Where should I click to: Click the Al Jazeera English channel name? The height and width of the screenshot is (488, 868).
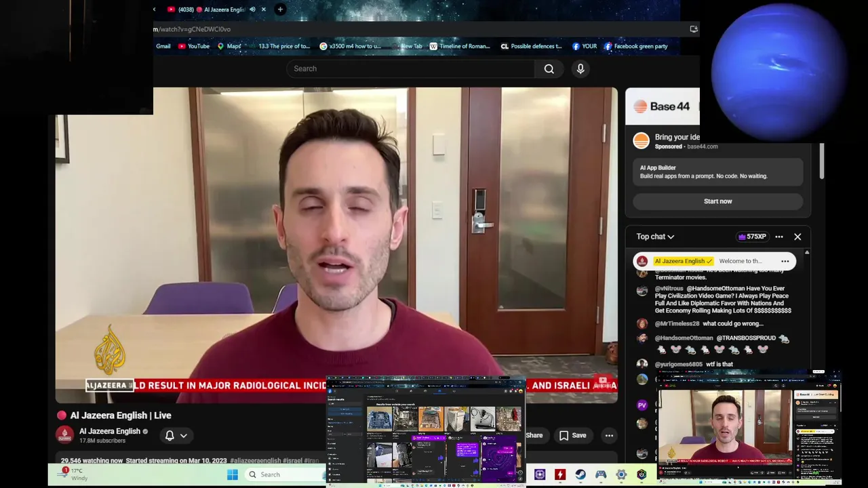tap(110, 431)
